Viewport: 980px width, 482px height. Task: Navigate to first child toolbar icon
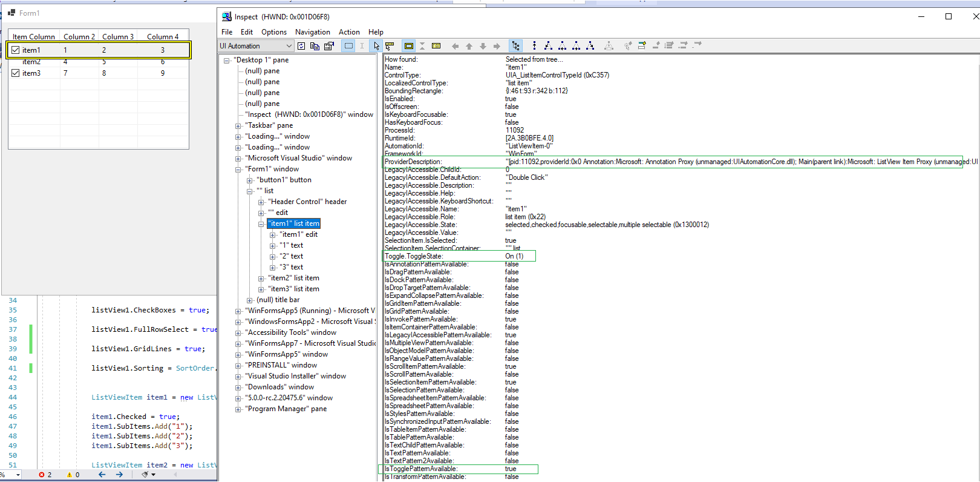(x=548, y=46)
